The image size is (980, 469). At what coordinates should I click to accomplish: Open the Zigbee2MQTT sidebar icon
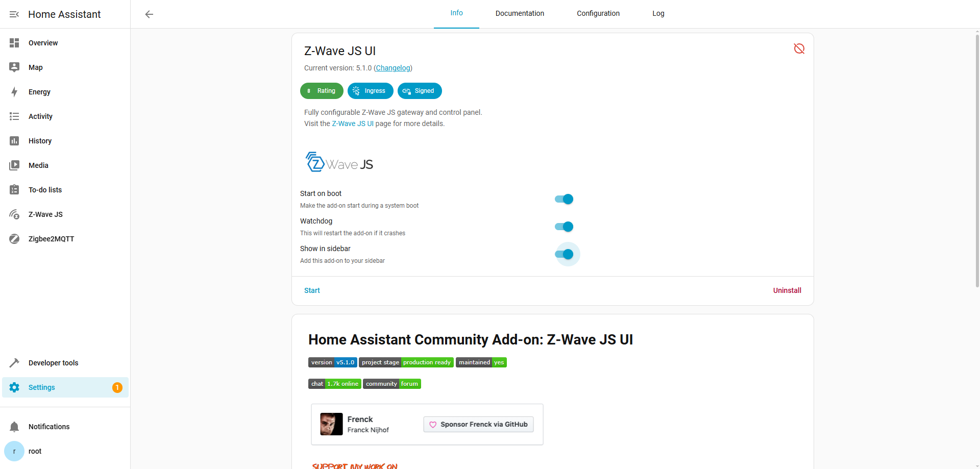coord(14,239)
